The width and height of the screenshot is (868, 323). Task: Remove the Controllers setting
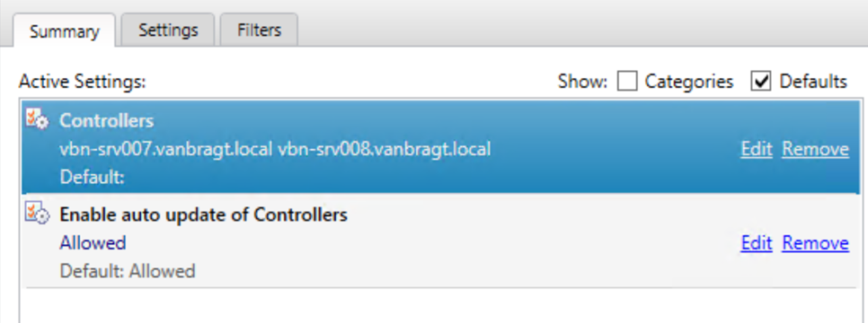[815, 149]
